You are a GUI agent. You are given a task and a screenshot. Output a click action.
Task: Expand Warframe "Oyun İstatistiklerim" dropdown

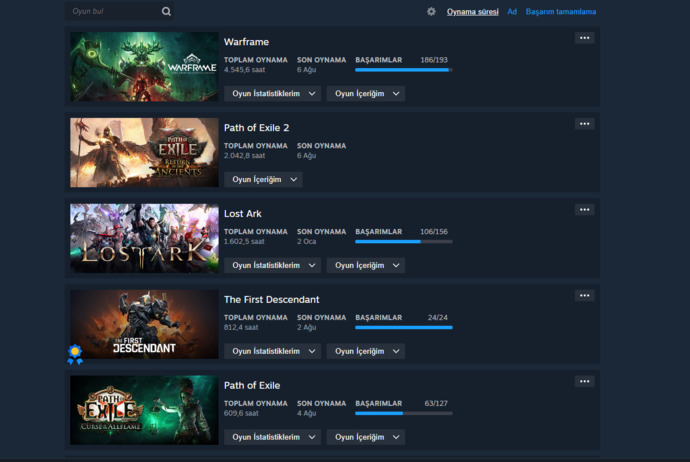coord(272,94)
